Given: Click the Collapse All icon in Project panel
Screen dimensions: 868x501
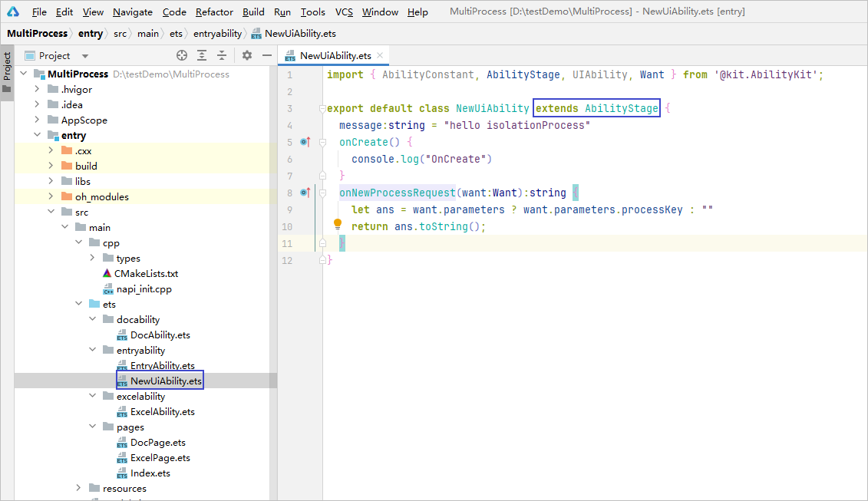Looking at the screenshot, I should [222, 55].
